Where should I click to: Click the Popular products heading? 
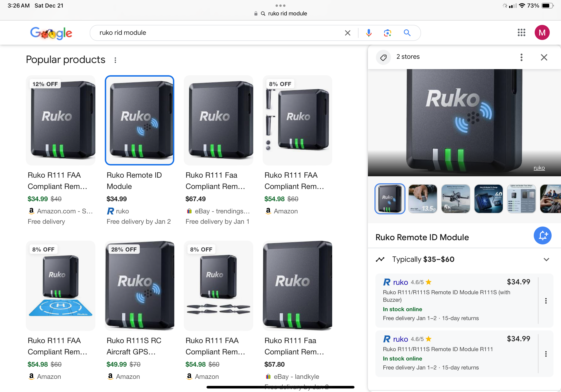pos(66,60)
